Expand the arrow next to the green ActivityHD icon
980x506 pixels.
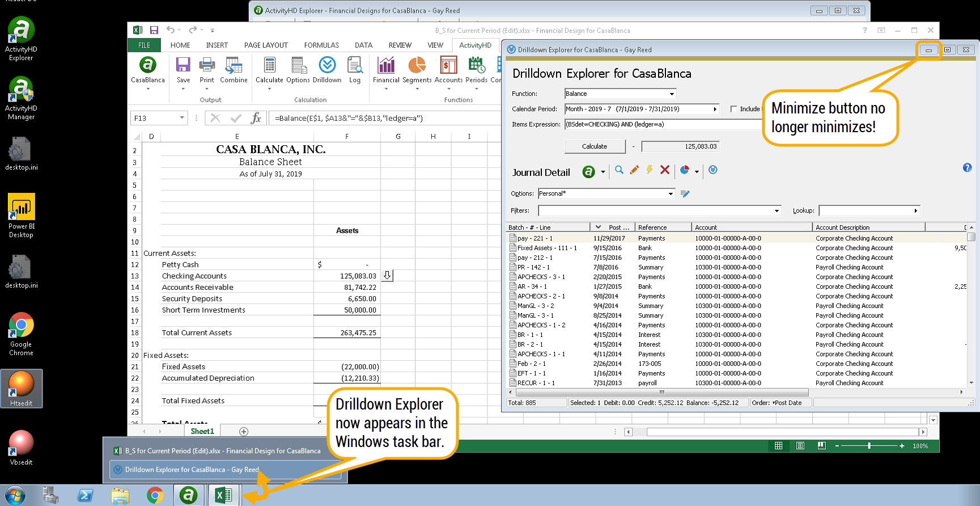click(x=603, y=171)
